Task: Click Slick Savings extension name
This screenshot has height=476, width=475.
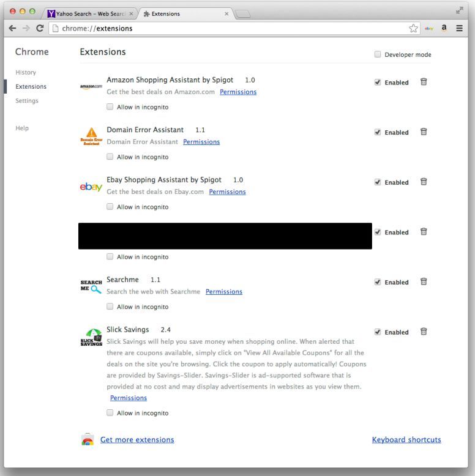Action: click(x=127, y=329)
